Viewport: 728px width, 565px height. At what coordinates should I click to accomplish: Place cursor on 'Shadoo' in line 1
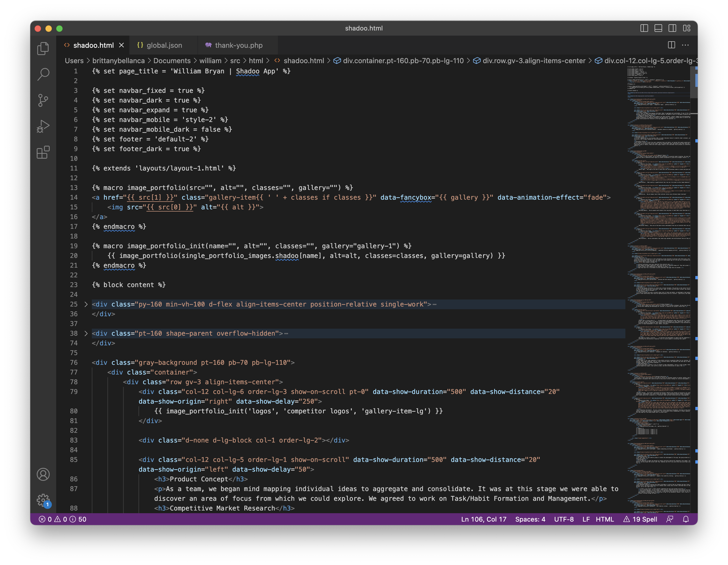pos(247,71)
